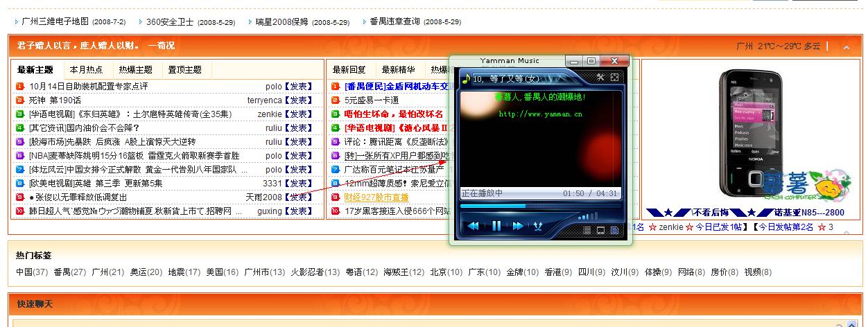Viewport: 868px width, 327px height.
Task: Click 发表 next to terryenca
Action: [x=299, y=100]
